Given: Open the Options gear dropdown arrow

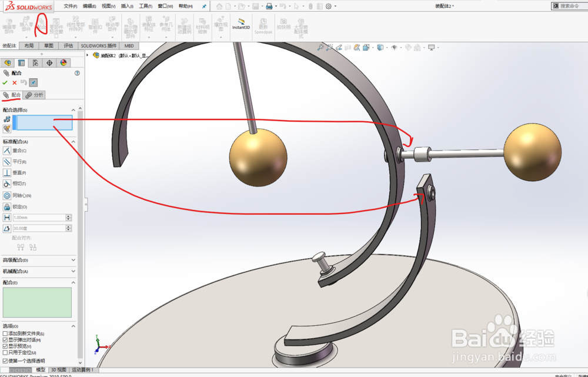Looking at the screenshot, I should point(335,6).
